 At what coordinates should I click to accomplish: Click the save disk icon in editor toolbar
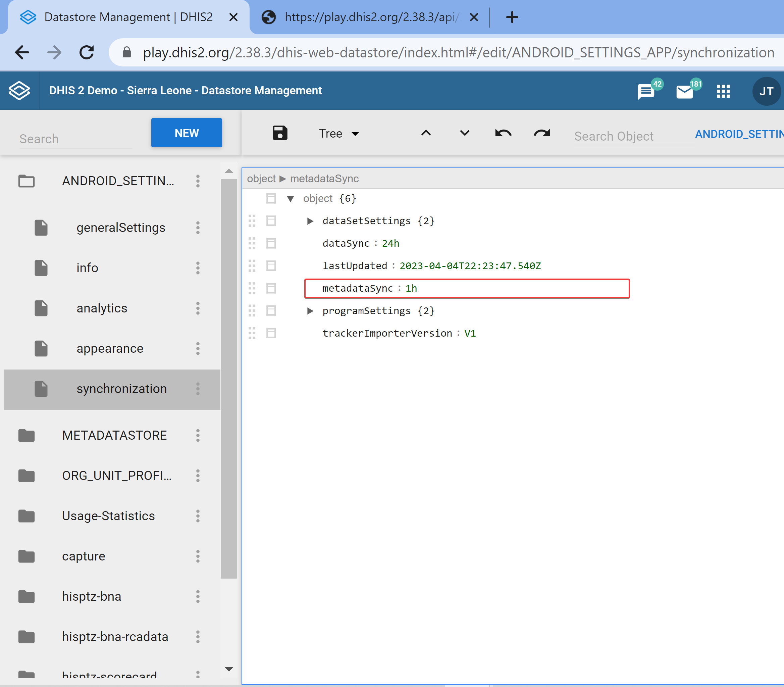(280, 133)
